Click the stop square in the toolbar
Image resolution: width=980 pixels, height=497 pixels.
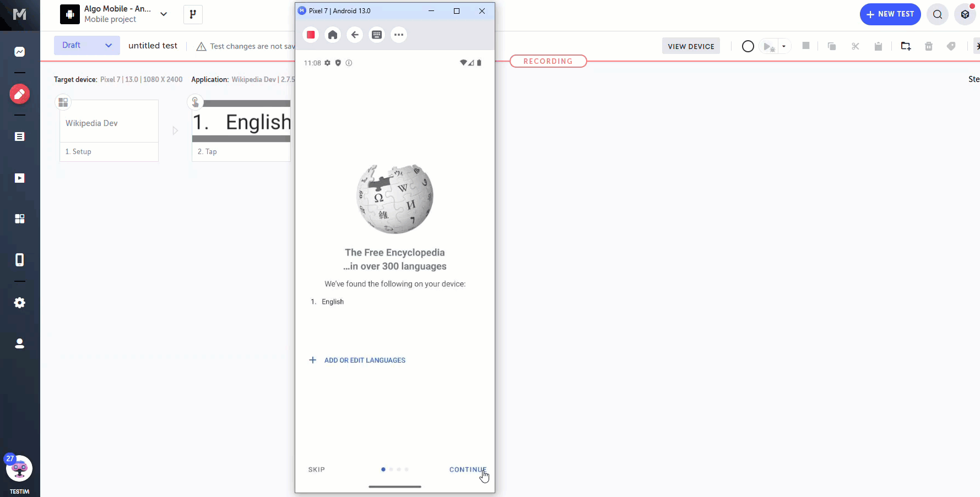pyautogui.click(x=806, y=46)
